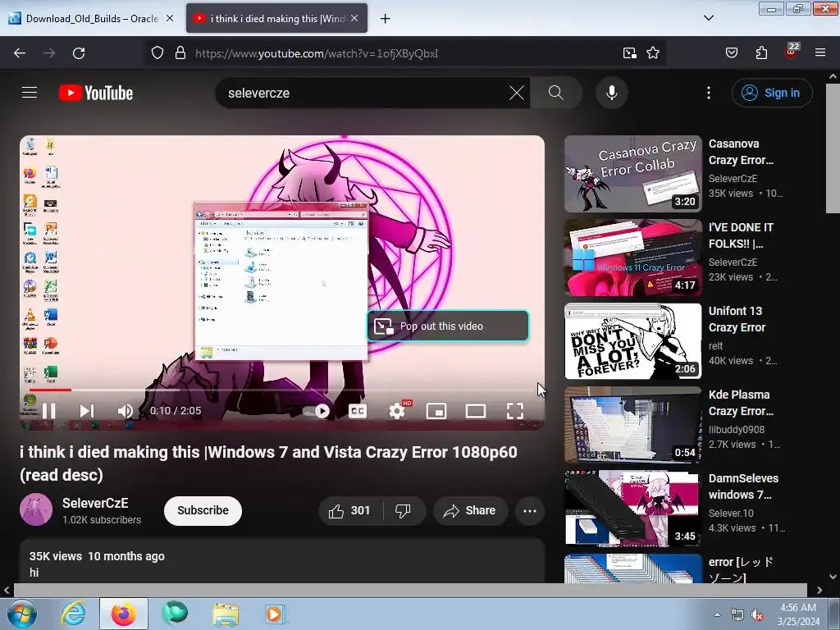Open video quality settings gear
The height and width of the screenshot is (630, 840).
(x=397, y=411)
